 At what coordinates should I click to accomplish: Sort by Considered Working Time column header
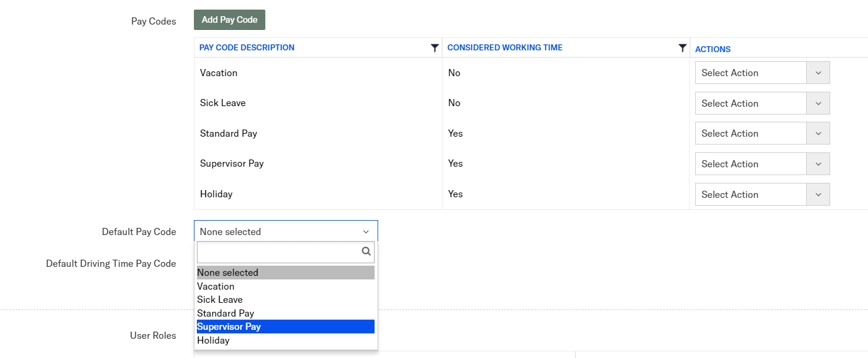point(505,48)
